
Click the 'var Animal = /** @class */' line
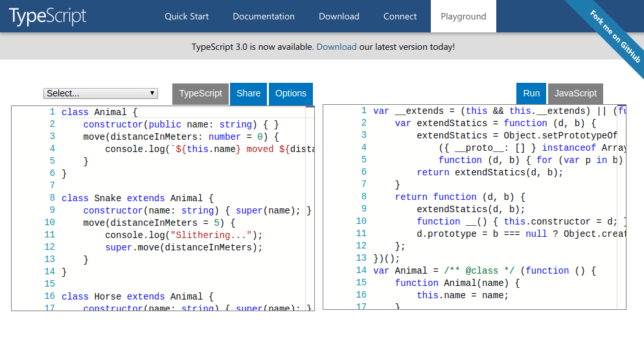(485, 271)
